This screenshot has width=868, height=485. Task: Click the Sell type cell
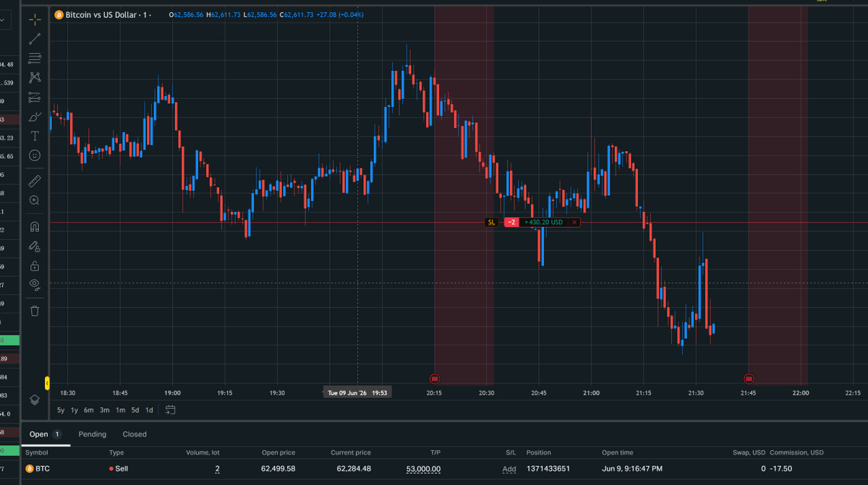coord(119,469)
